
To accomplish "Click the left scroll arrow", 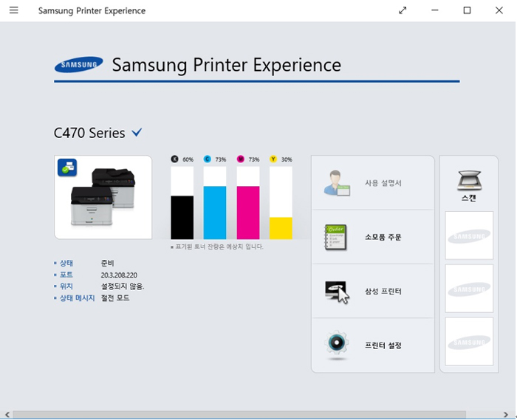I will 7,414.
